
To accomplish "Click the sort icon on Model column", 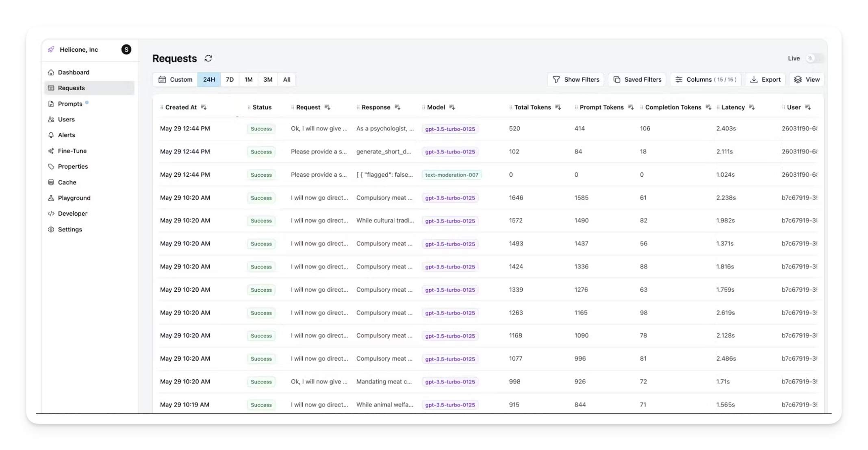I will pos(452,107).
